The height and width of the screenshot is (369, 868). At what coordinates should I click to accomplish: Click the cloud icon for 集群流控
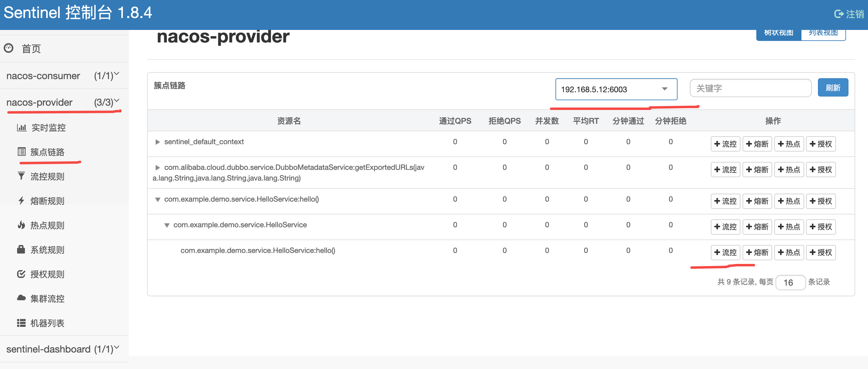pos(21,298)
